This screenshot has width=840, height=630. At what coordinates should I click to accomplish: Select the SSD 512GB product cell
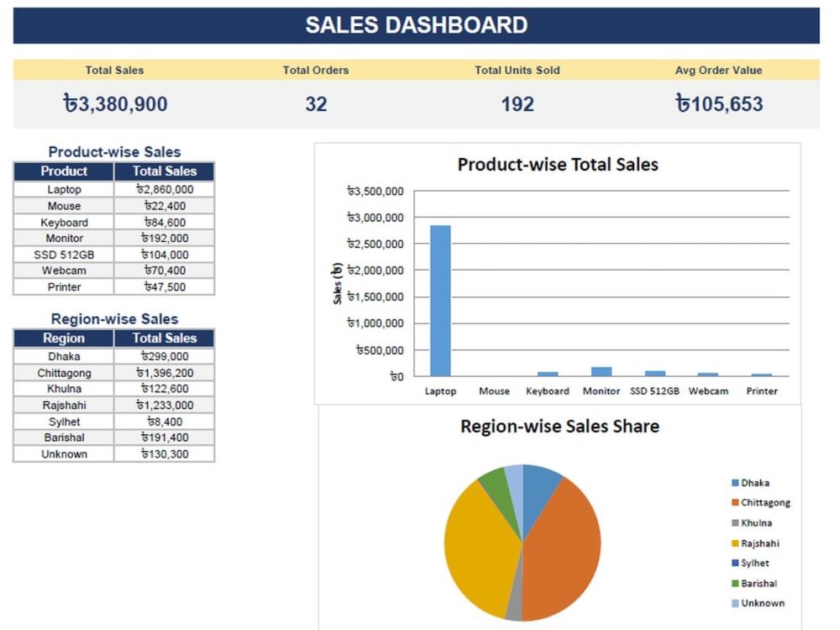[x=64, y=255]
